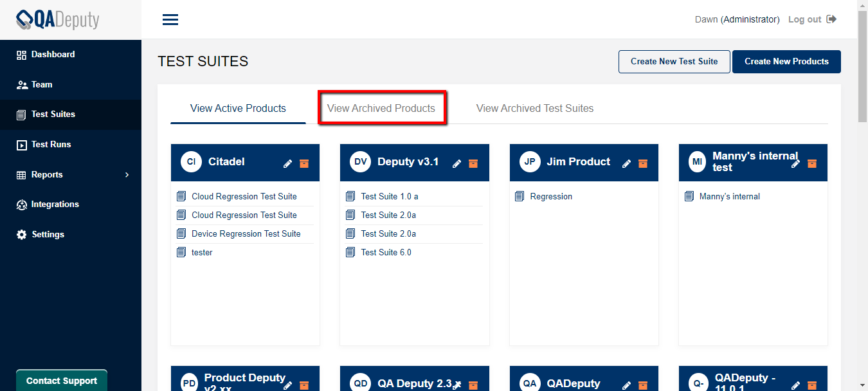Image resolution: width=868 pixels, height=391 pixels.
Task: Archive the Deputy v3.1 product
Action: tap(473, 163)
